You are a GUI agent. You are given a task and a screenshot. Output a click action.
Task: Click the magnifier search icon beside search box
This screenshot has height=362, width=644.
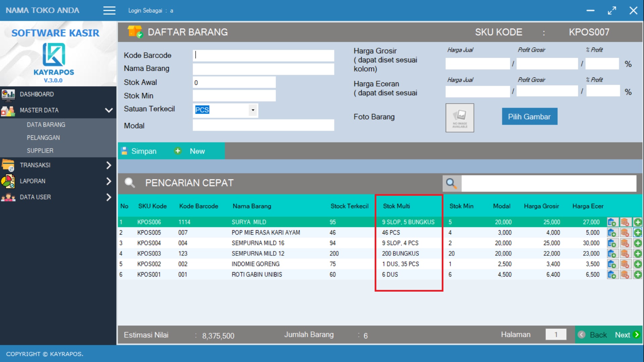tap(451, 183)
